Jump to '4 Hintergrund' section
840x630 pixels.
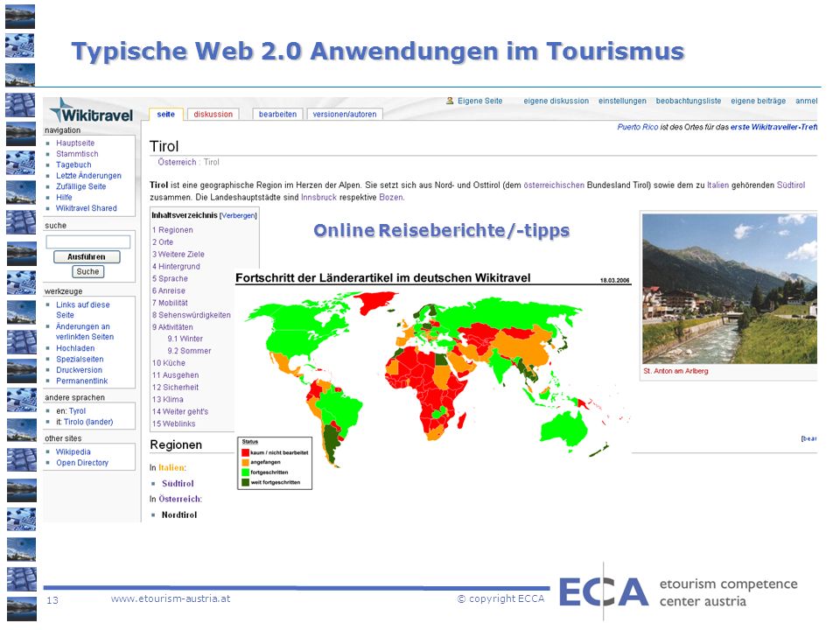(176, 266)
